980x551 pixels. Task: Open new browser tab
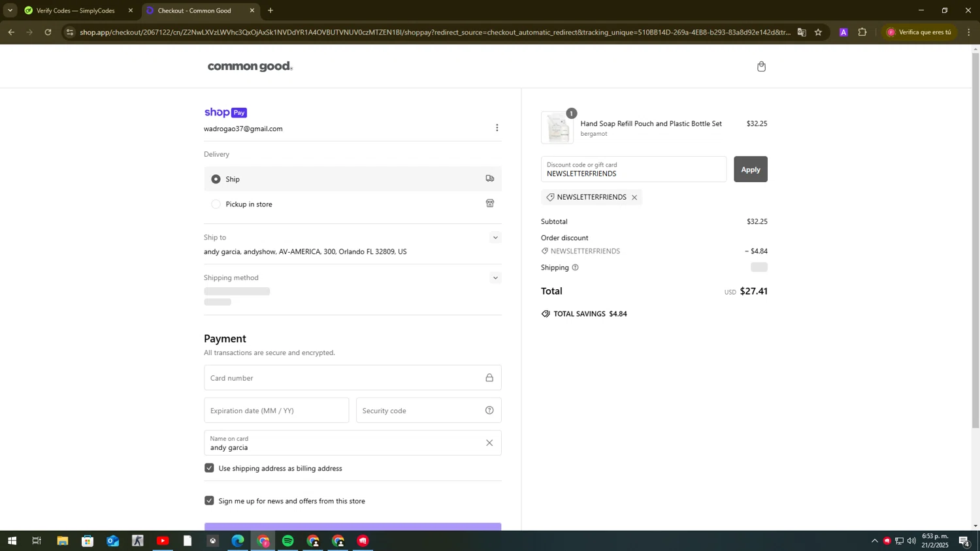click(x=270, y=10)
